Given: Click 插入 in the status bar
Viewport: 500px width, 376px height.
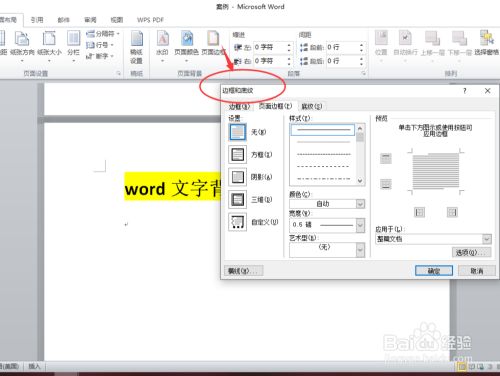Looking at the screenshot, I should (34, 366).
